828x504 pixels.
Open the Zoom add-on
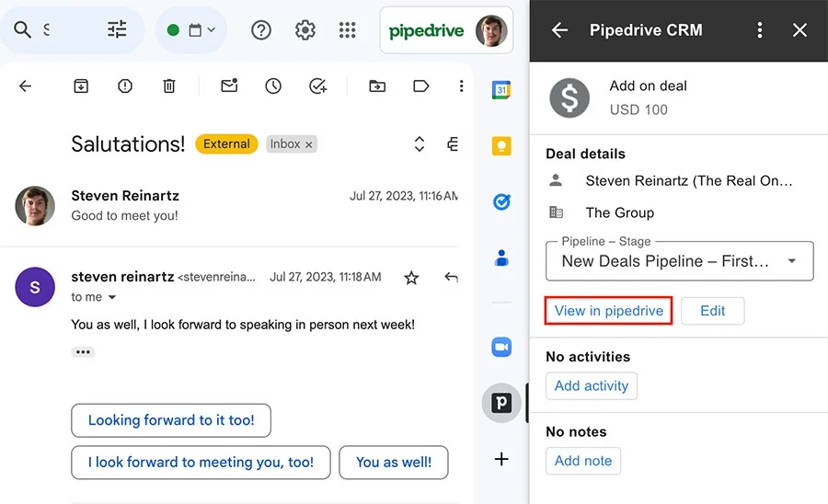click(x=501, y=347)
